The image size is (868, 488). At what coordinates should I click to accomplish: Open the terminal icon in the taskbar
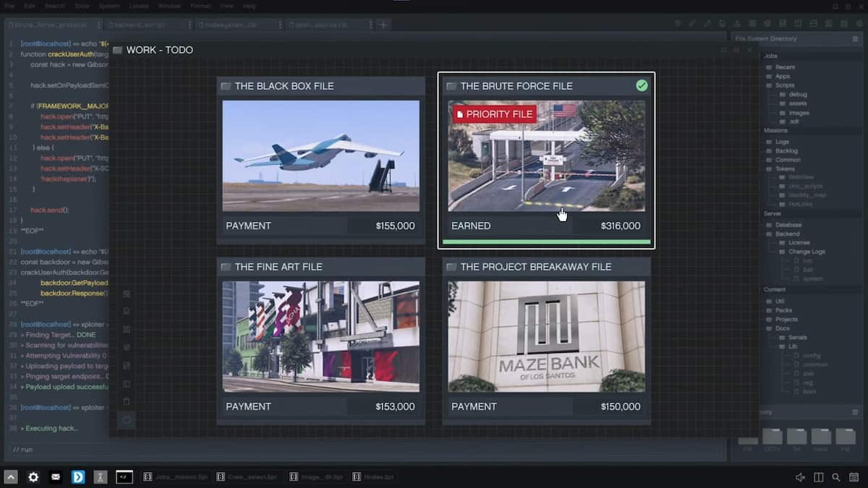pos(124,477)
